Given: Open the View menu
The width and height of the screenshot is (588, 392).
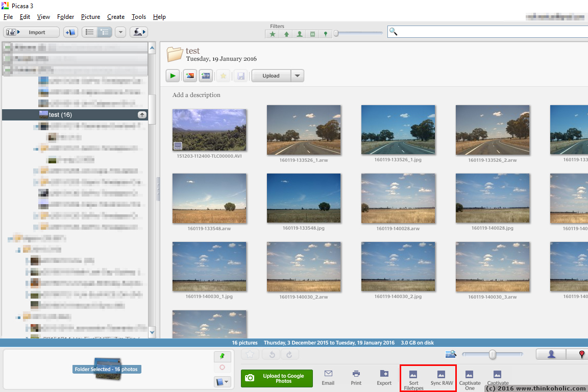Looking at the screenshot, I should [43, 17].
